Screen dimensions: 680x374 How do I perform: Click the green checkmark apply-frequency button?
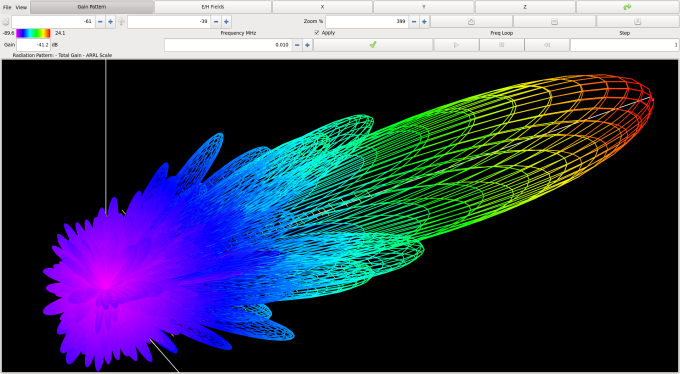tap(373, 45)
